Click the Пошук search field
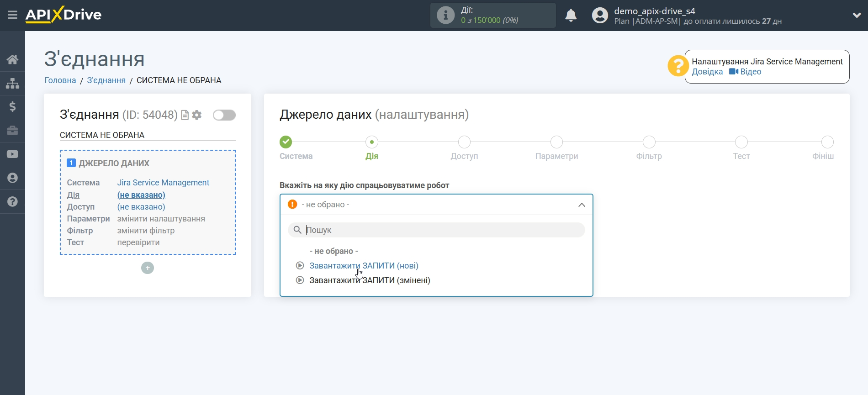Viewport: 868px width, 395px height. pyautogui.click(x=436, y=230)
